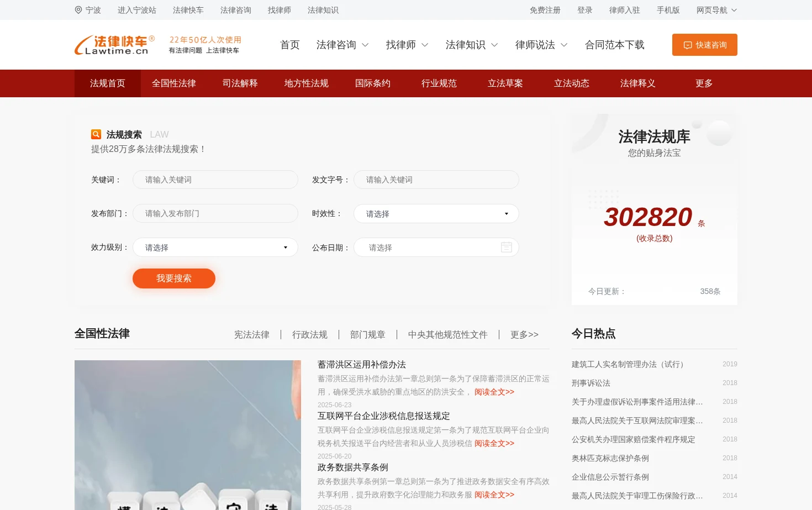Open the 时效性 select dropdown
The image size is (812, 510).
click(x=436, y=213)
